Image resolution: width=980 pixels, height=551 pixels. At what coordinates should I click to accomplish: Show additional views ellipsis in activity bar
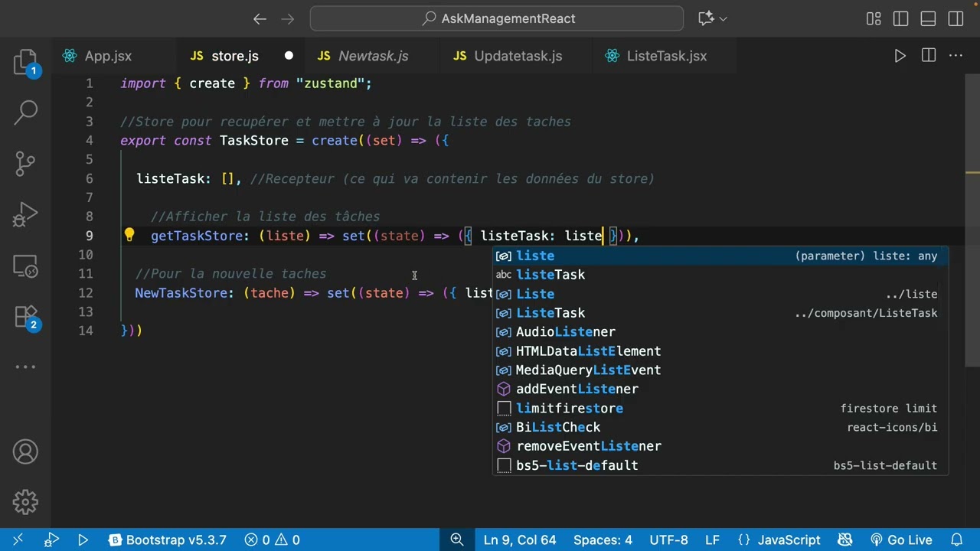tap(25, 367)
